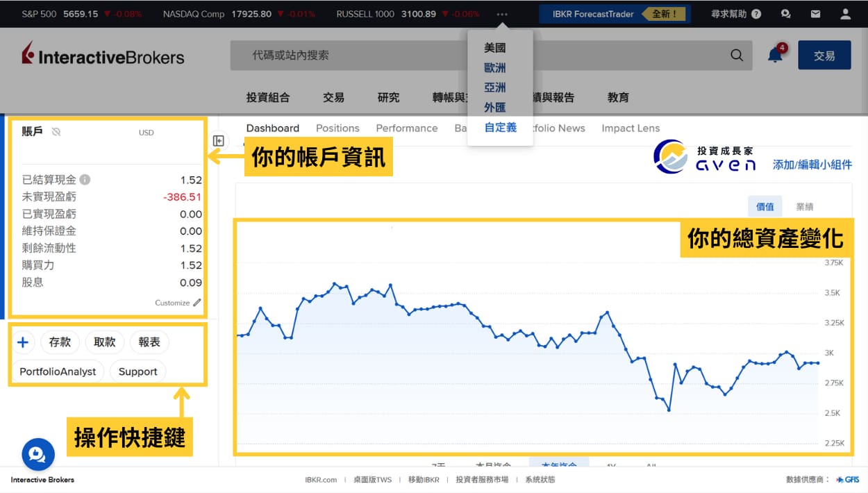Click the NASDAQ Comp index ticker
Viewport: 868px width, 493px height.
(239, 14)
